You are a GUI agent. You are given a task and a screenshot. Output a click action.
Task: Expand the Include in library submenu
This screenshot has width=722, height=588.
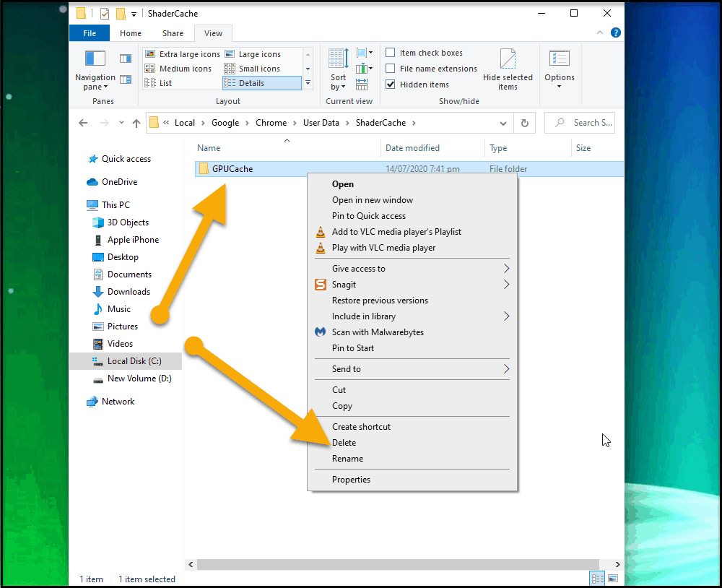[412, 316]
